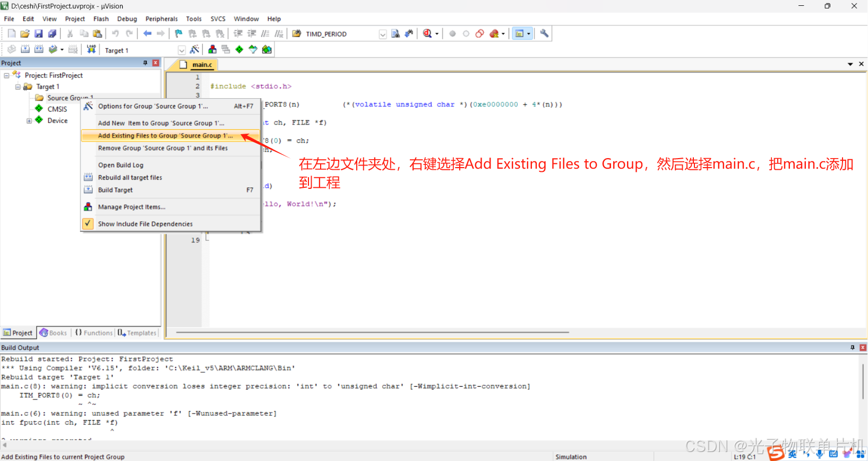Open the Flash menu

tap(101, 19)
